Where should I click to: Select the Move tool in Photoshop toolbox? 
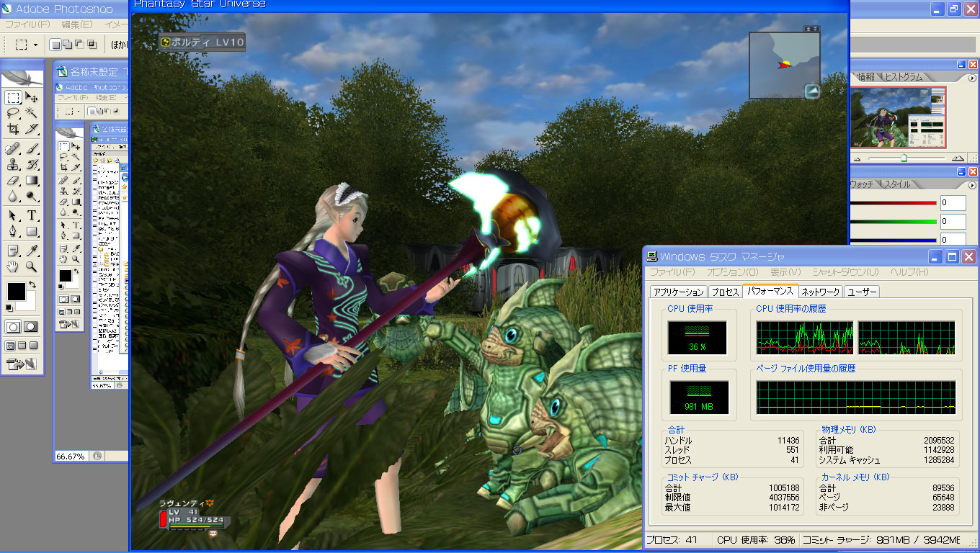(32, 98)
